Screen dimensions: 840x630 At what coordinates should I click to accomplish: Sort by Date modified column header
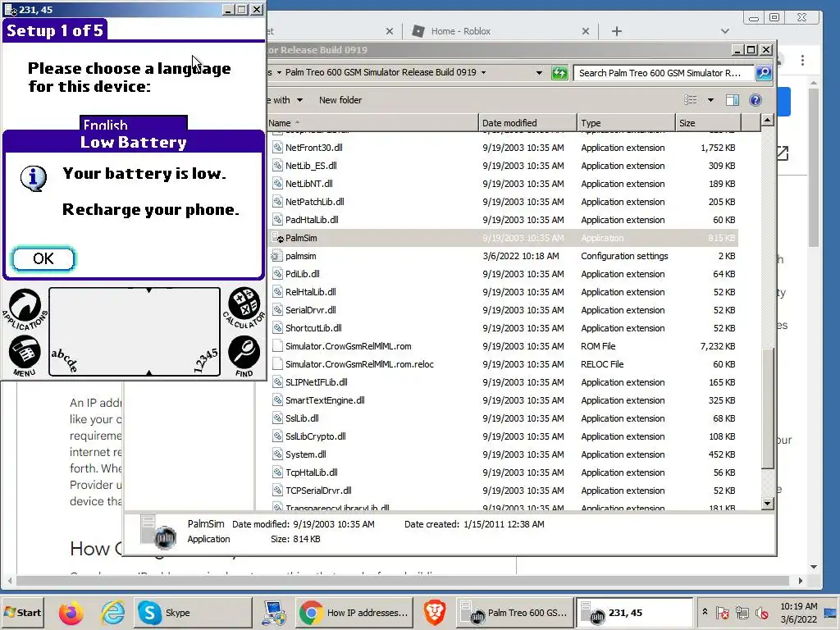(527, 123)
